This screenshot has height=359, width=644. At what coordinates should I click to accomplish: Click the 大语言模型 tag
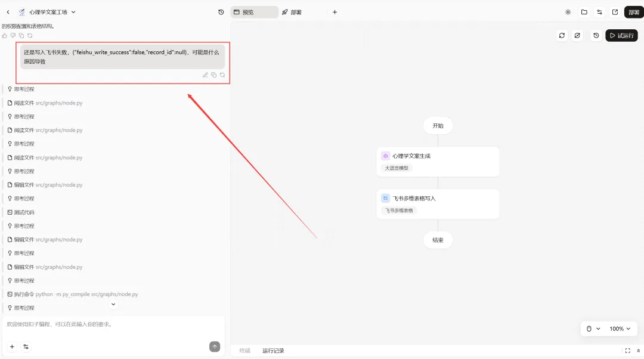click(x=397, y=168)
